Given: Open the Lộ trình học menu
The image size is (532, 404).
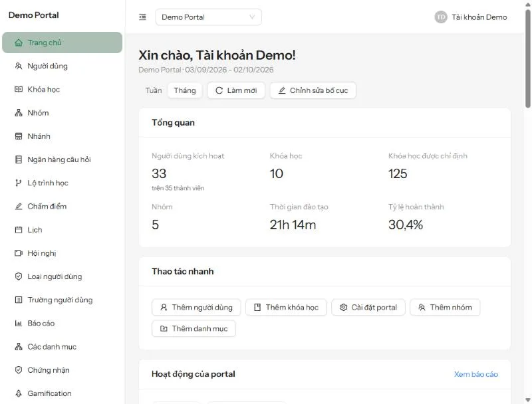Looking at the screenshot, I should click(x=62, y=183).
